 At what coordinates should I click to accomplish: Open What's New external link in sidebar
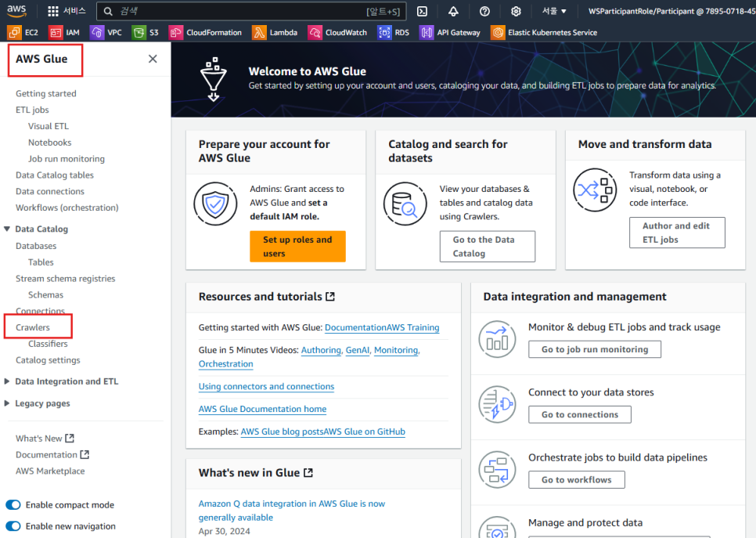click(x=45, y=438)
